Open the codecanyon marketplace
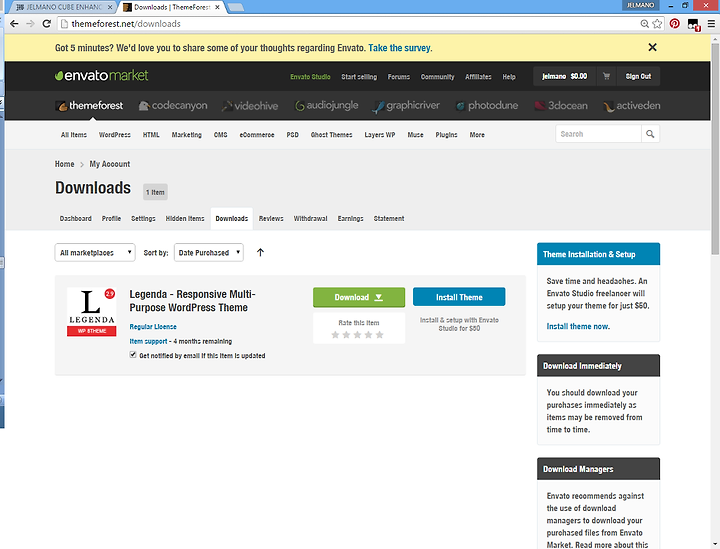The height and width of the screenshot is (549, 720). (x=173, y=106)
